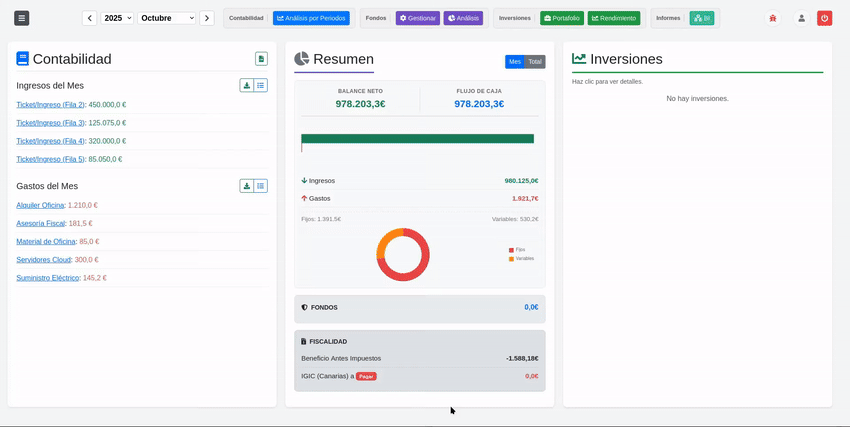
Task: Open Ticket/Ingreso (Fila 5) link
Action: point(50,159)
